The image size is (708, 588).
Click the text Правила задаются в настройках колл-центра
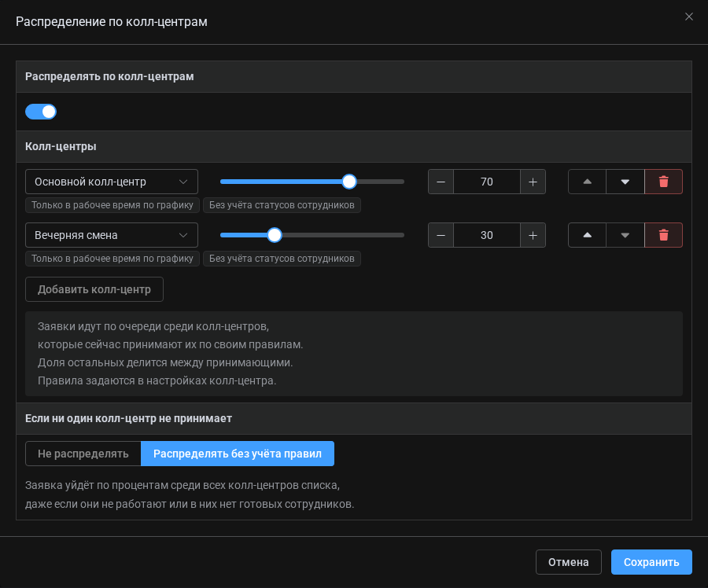[157, 380]
